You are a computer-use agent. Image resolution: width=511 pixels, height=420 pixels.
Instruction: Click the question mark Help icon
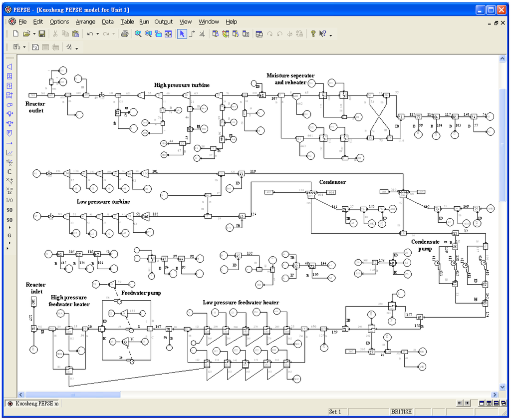point(313,34)
